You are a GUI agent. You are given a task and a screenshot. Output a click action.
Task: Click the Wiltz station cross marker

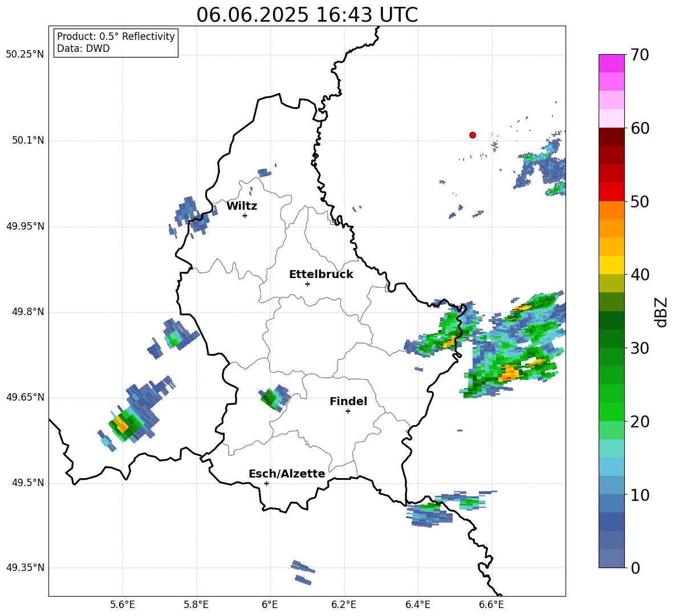[245, 215]
